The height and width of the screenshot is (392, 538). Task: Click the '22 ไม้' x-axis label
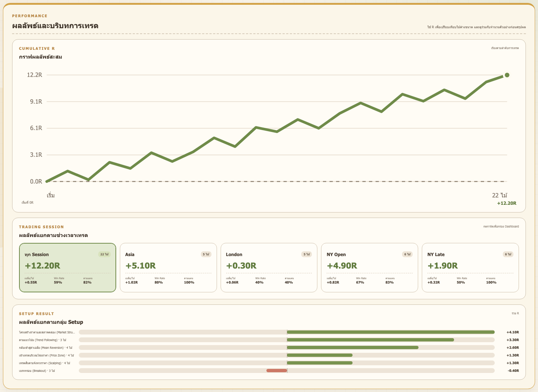coord(500,195)
